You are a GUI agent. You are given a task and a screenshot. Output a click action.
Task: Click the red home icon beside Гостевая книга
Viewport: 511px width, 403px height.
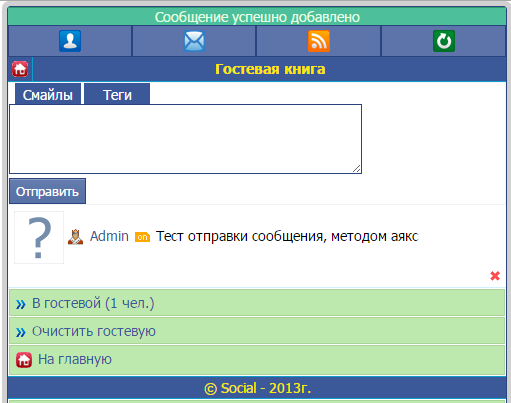20,69
